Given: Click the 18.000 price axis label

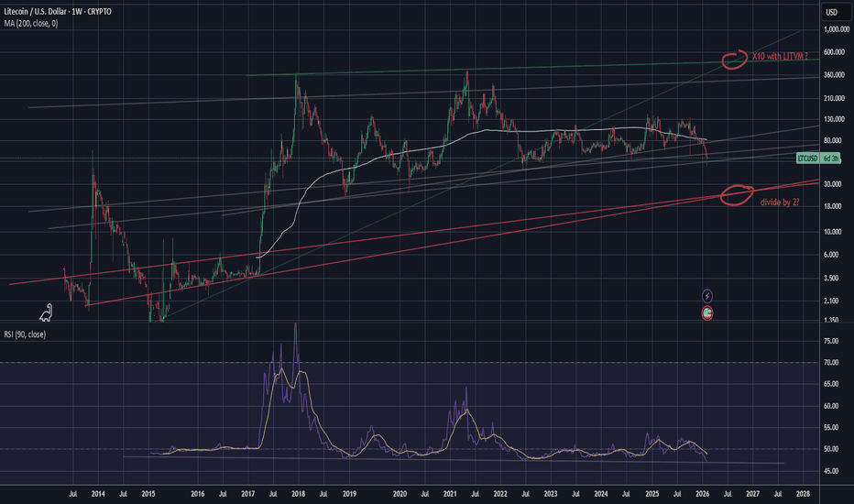Looking at the screenshot, I should click(x=833, y=206).
